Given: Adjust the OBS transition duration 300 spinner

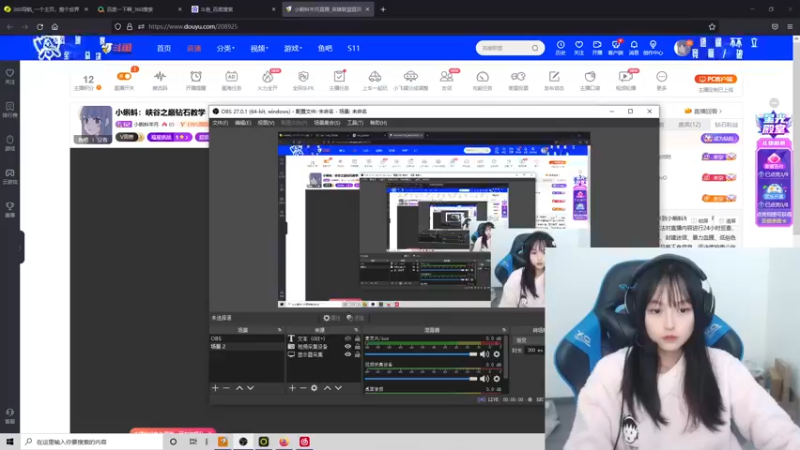Looking at the screenshot, I should pos(535,351).
